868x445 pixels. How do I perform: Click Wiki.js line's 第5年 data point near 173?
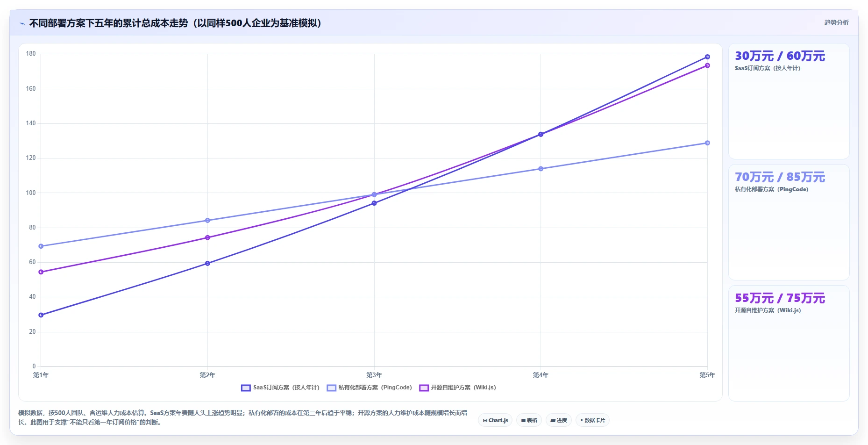coord(707,65)
